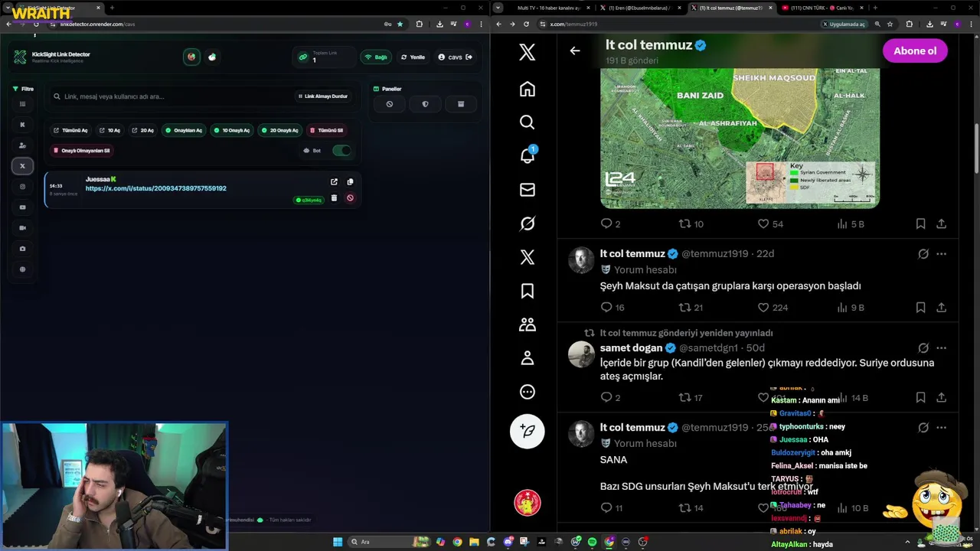Bookmark the Şeyh Maksut operasyon post

pyautogui.click(x=920, y=308)
